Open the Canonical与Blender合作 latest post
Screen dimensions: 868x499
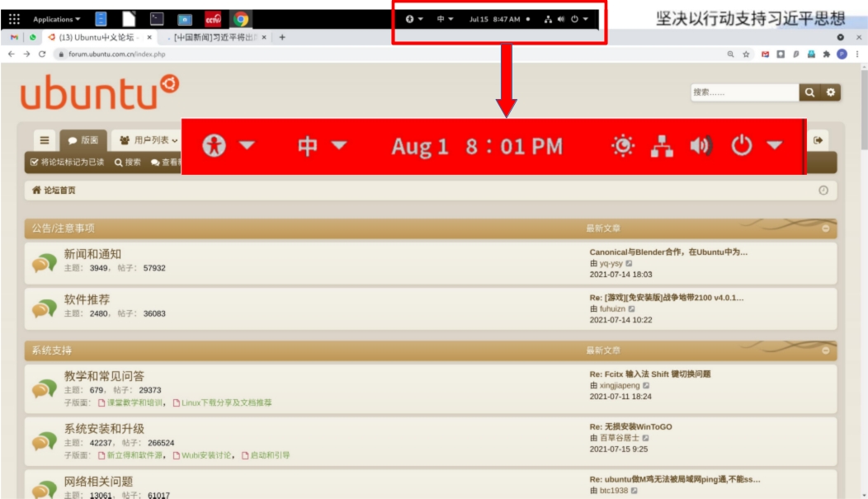coord(668,252)
